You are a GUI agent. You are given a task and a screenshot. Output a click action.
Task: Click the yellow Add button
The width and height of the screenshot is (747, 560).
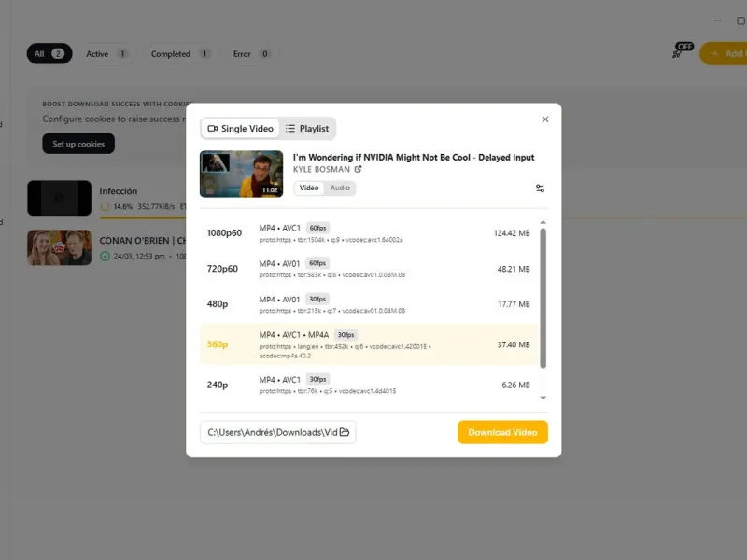(x=725, y=54)
